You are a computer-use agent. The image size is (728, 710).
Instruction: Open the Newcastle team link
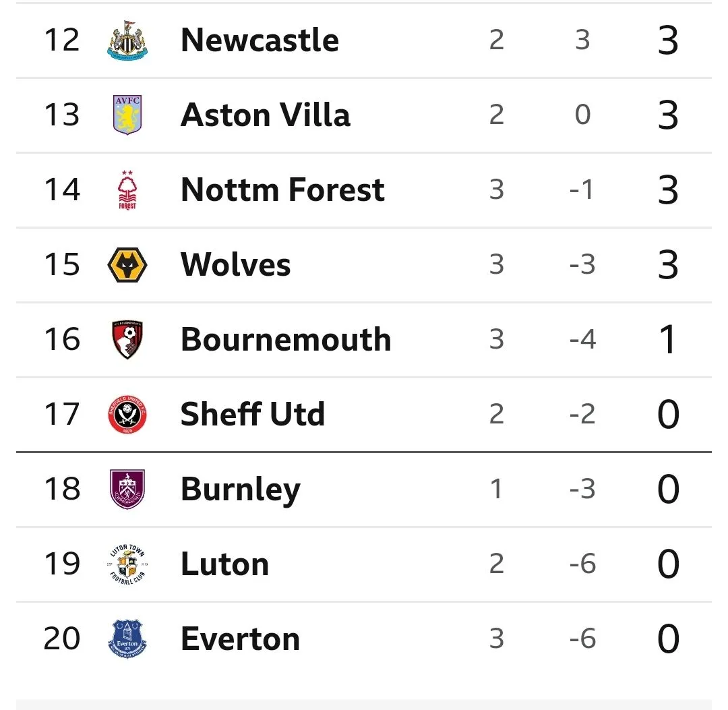tap(260, 40)
